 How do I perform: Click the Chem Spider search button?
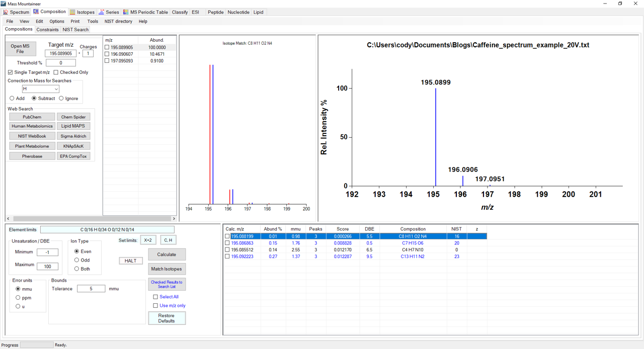click(73, 117)
